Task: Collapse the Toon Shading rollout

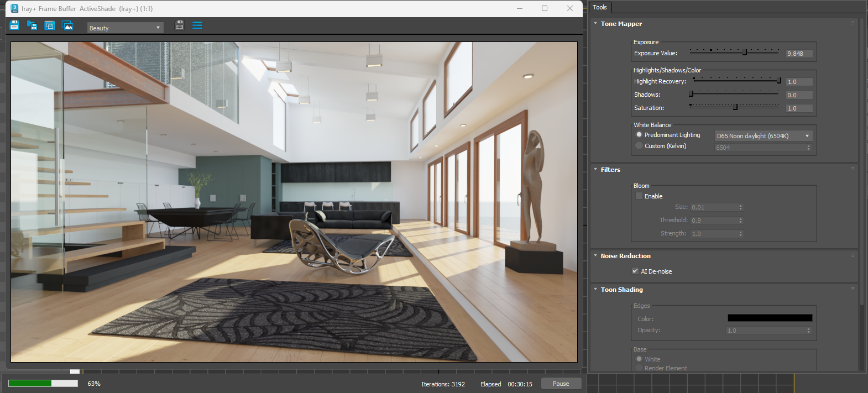Action: (595, 290)
